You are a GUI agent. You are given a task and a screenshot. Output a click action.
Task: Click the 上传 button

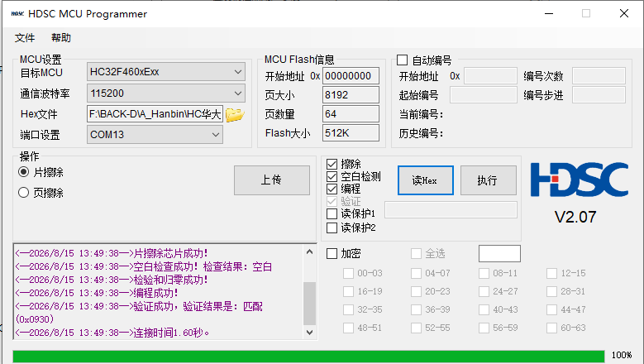(272, 180)
